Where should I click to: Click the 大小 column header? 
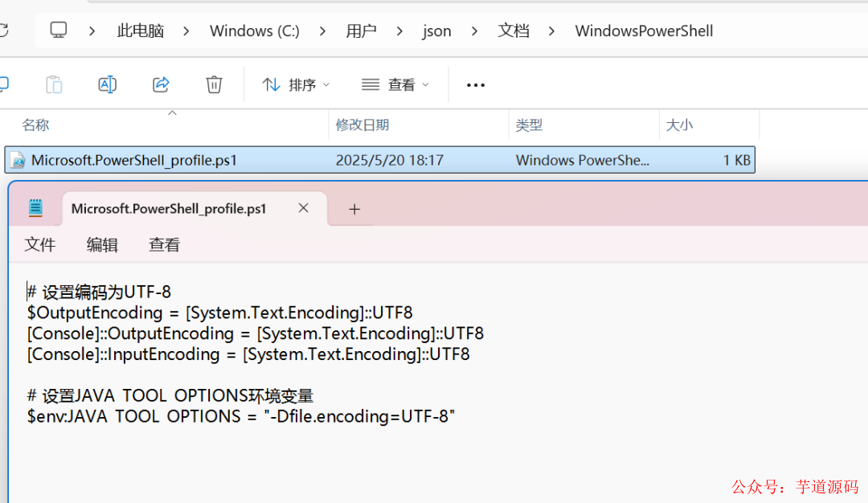[x=681, y=125]
